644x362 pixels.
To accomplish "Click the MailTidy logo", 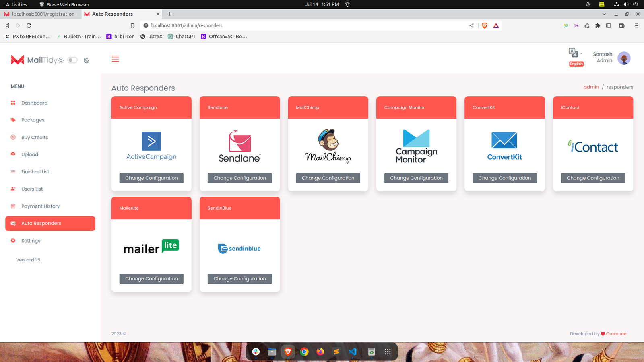I will coord(34,60).
